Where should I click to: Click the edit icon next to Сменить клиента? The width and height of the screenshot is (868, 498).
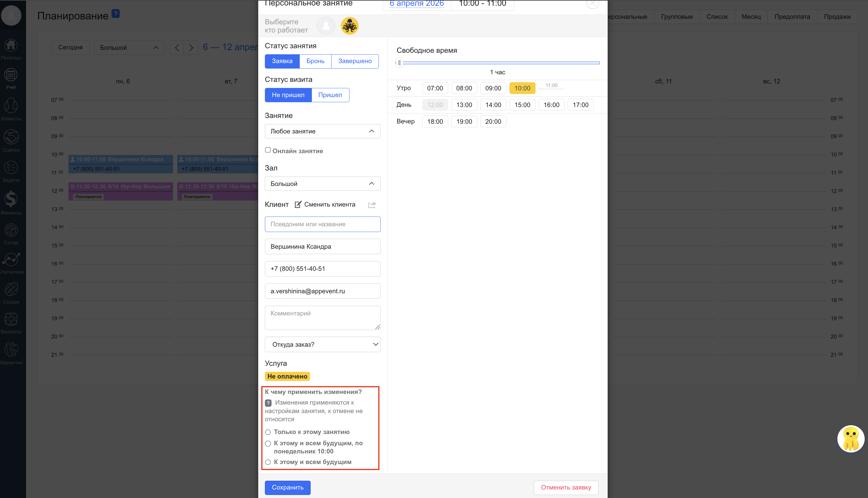point(298,204)
